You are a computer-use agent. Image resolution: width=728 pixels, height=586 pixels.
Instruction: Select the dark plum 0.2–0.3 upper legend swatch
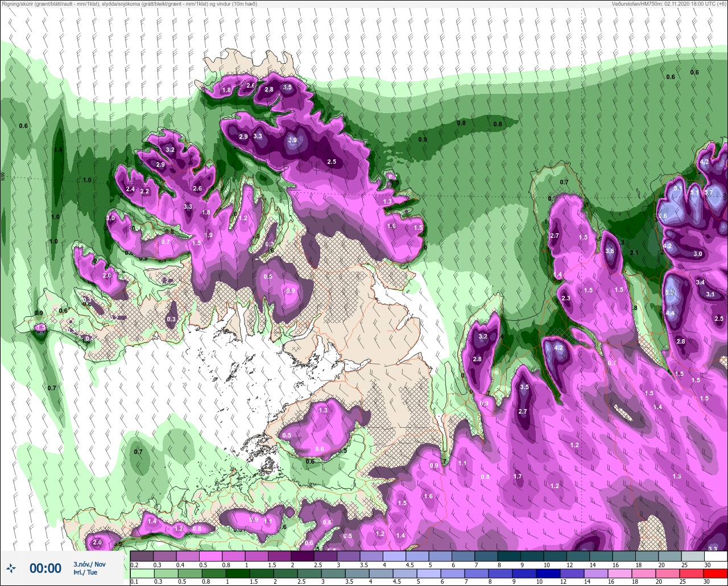[x=142, y=556]
